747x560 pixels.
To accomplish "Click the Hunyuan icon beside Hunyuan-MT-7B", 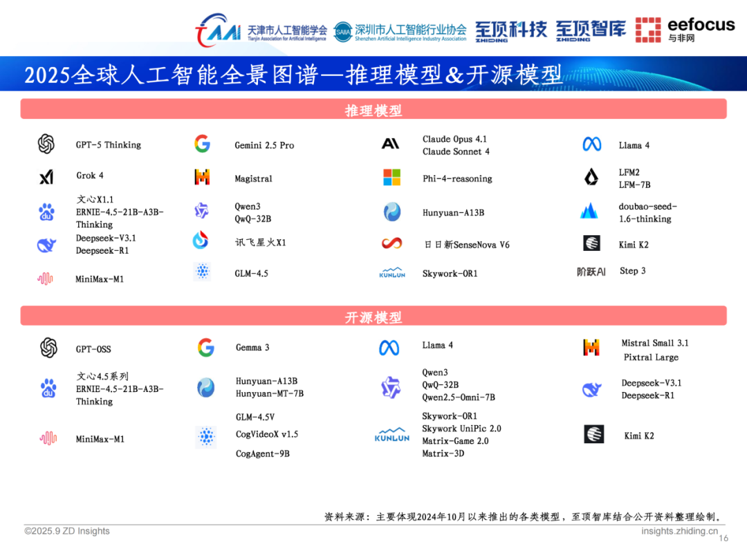I will (206, 388).
